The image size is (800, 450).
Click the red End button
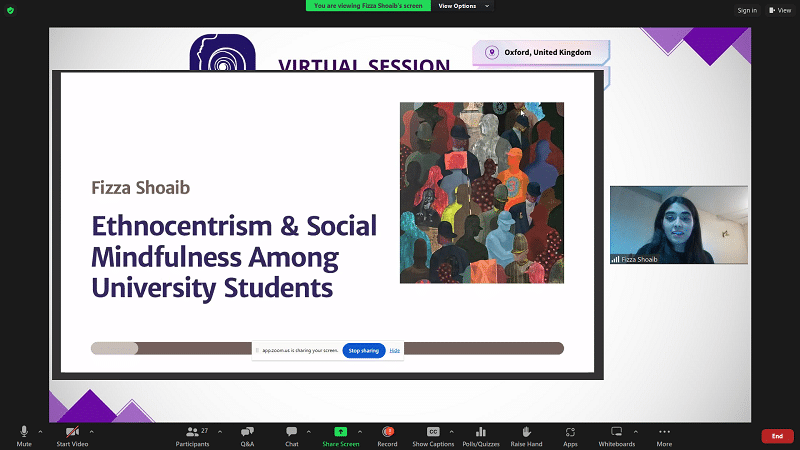click(x=777, y=436)
